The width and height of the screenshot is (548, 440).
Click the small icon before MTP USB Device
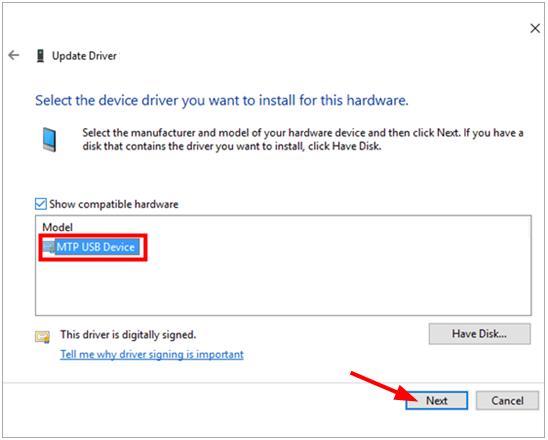pos(49,247)
